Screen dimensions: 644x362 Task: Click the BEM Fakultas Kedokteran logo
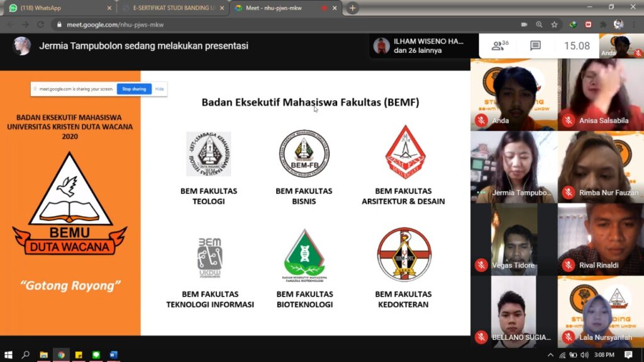[404, 254]
